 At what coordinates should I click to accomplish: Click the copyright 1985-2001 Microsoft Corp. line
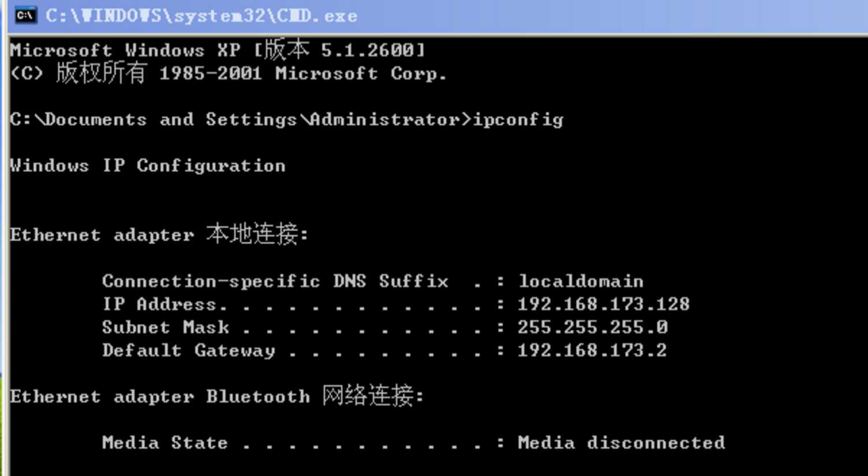pos(229,73)
